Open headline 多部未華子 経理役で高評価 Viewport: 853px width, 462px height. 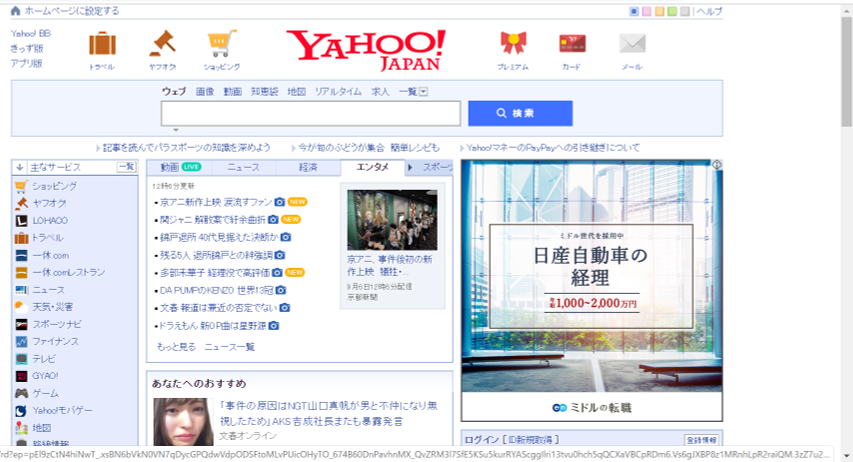coord(214,273)
